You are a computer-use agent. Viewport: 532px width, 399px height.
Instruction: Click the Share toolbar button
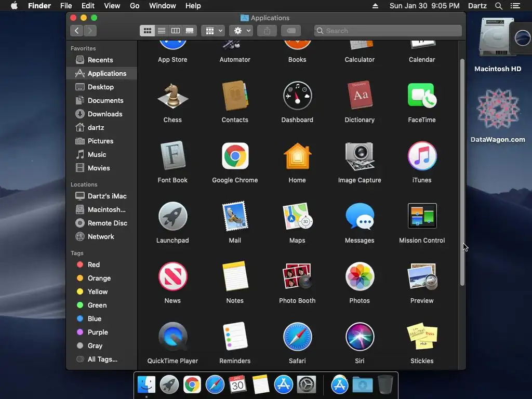tap(267, 31)
